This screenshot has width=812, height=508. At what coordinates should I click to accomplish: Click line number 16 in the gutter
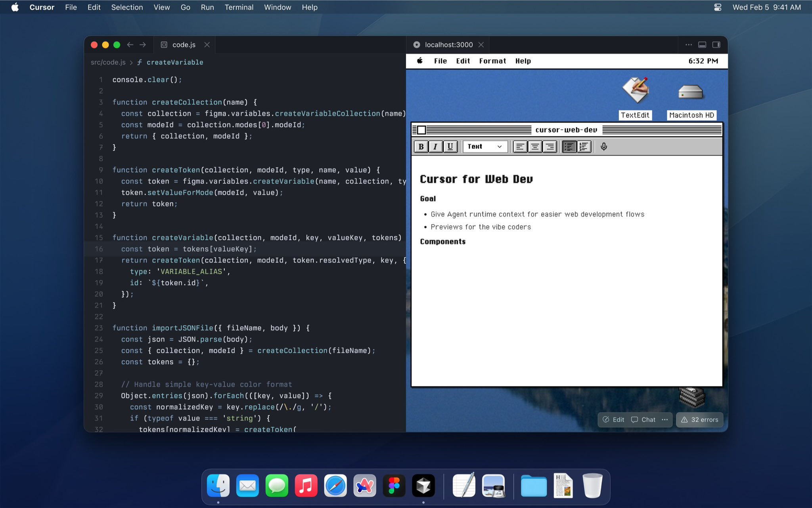[99, 249]
